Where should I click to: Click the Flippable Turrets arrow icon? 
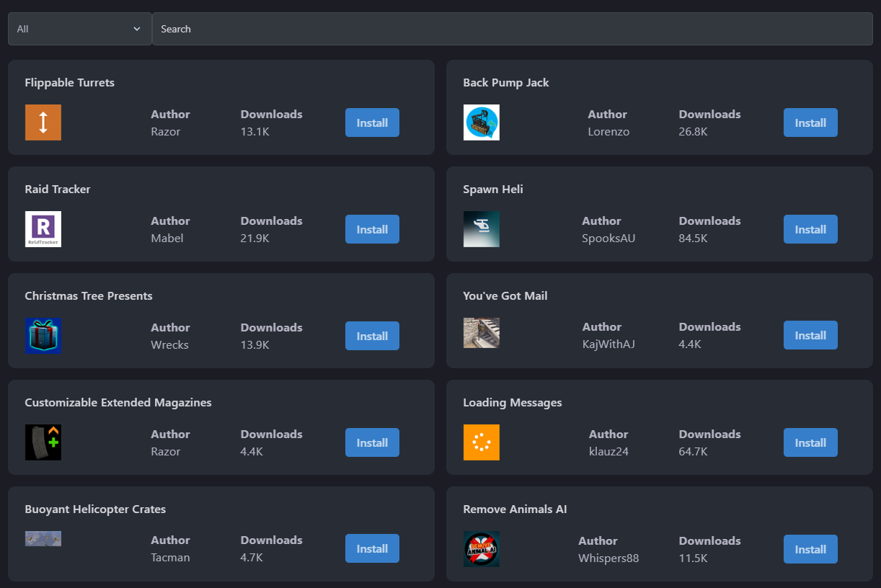click(x=43, y=122)
